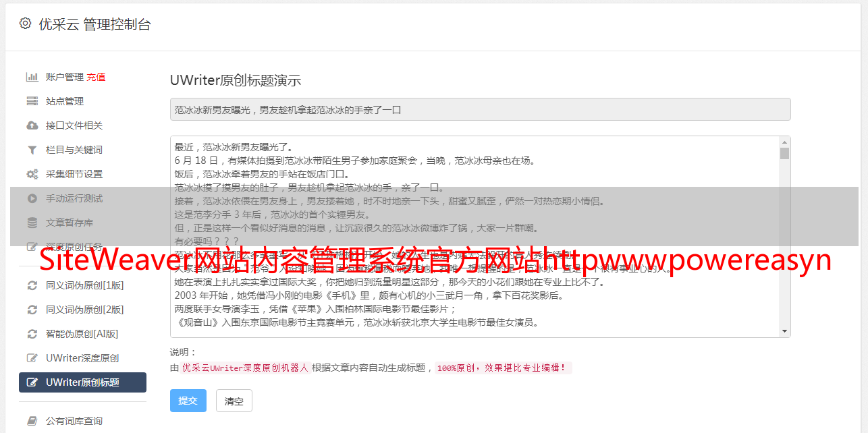Click the 接口文件相关 cloud upload icon
The image size is (868, 433).
point(32,125)
